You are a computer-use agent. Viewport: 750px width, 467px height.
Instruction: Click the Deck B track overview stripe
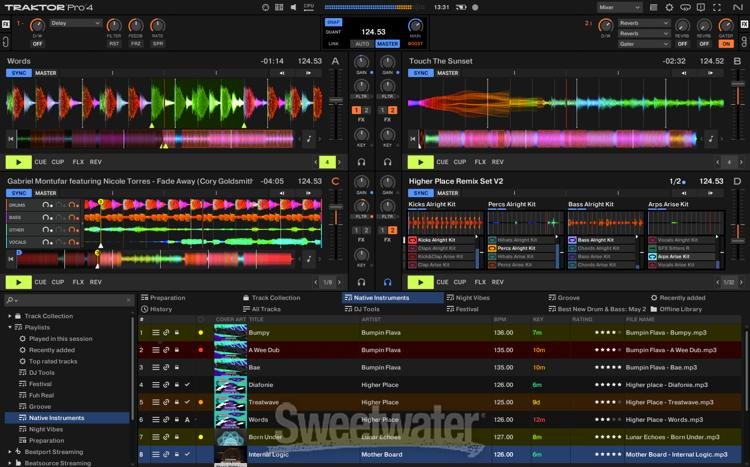[x=560, y=139]
